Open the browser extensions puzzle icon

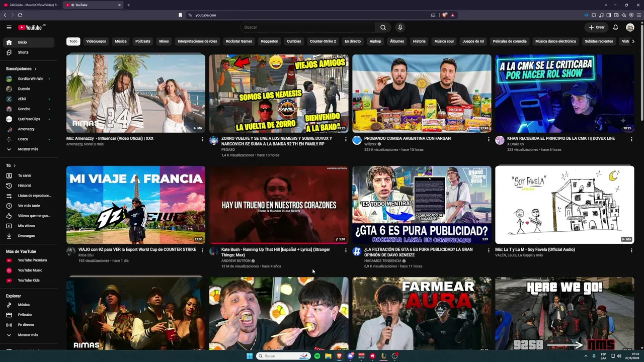[594, 15]
